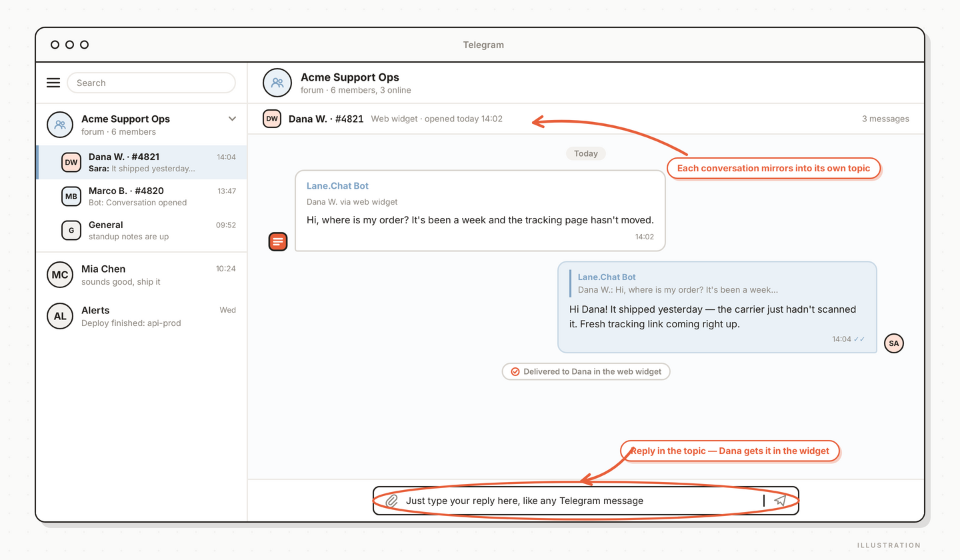Click the 'standup notes are up' preview text
The image size is (960, 560).
[129, 237]
